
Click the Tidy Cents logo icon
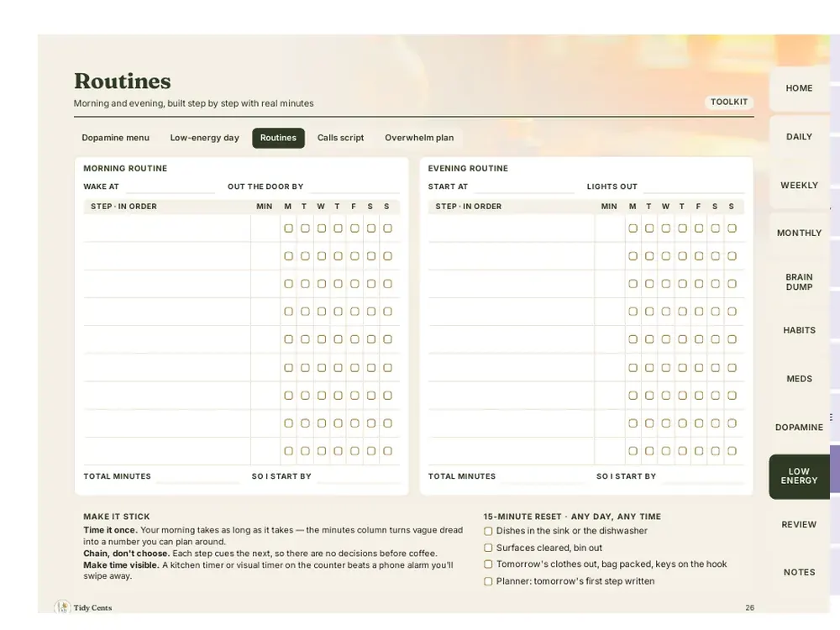63,607
